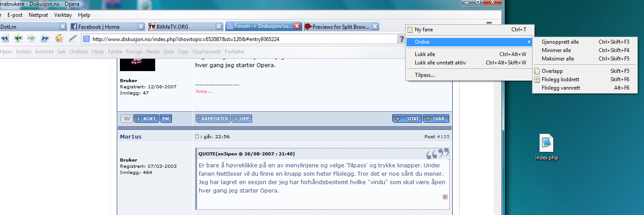Image resolution: width=644 pixels, height=215 pixels.
Task: Click the wand pencil icon in toolbar
Action: coord(73,38)
